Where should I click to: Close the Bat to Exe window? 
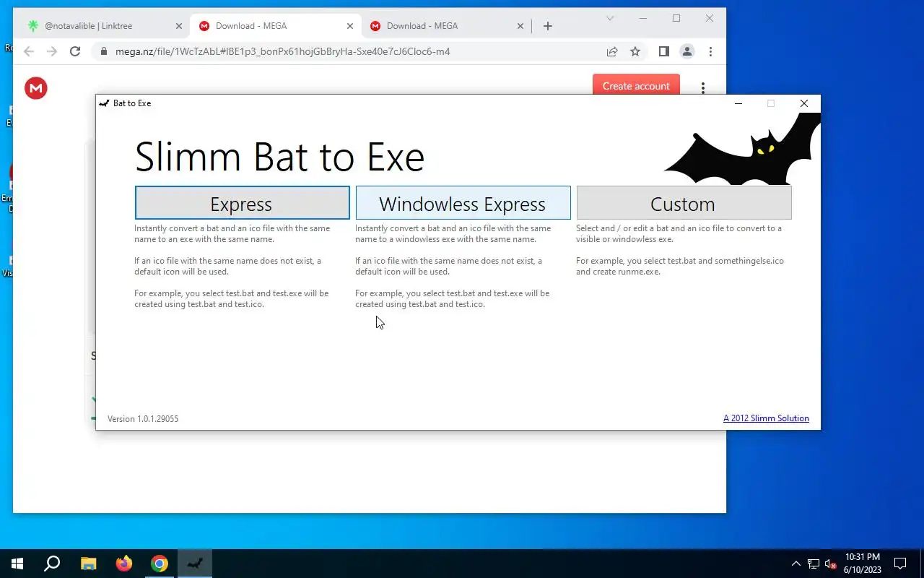point(804,103)
